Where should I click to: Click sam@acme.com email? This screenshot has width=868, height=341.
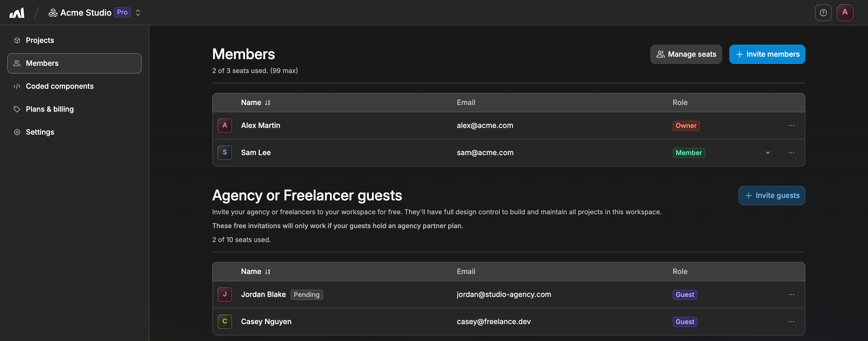point(485,153)
